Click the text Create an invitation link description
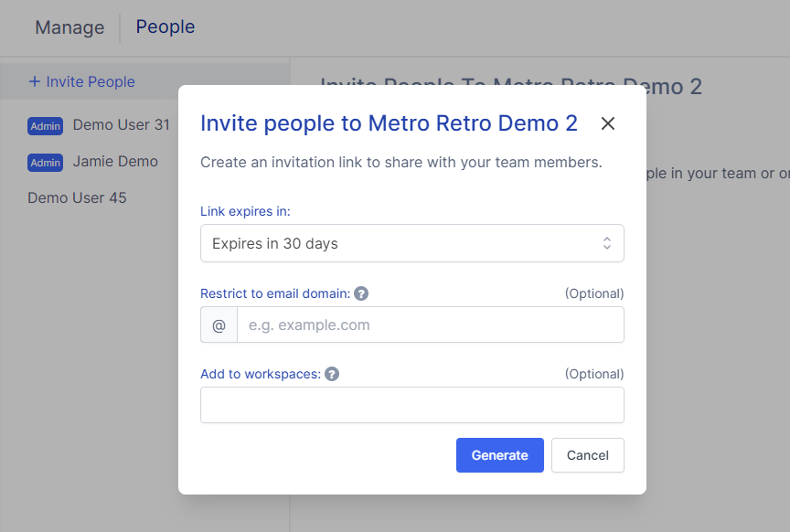790x532 pixels. click(401, 162)
